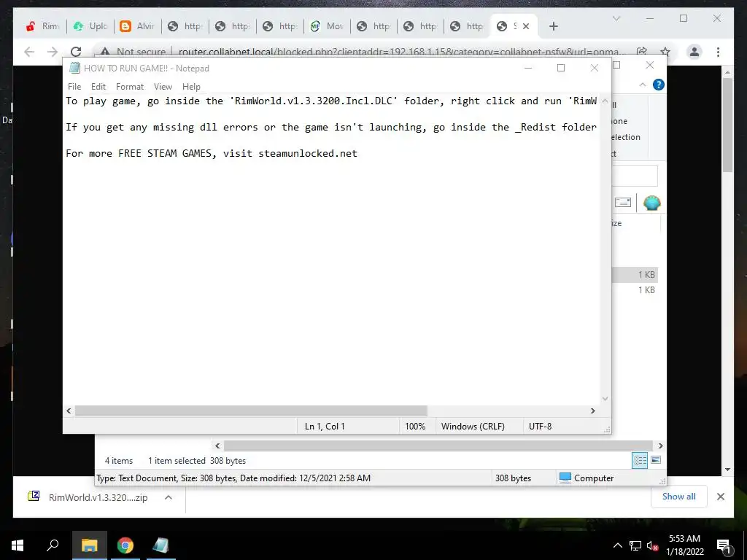Bookmark this page with the star icon
Screen dimensions: 747x560
665,52
